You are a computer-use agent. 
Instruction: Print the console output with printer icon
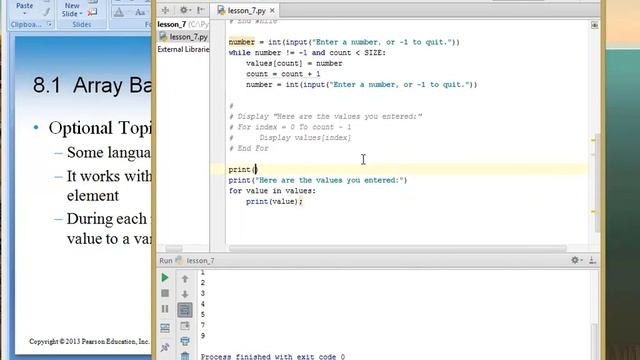point(185,341)
